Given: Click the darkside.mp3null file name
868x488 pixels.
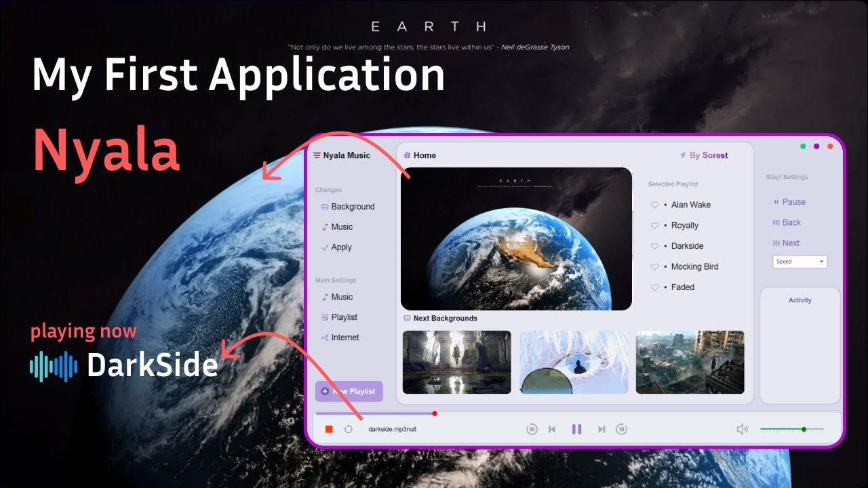Looking at the screenshot, I should coord(392,429).
